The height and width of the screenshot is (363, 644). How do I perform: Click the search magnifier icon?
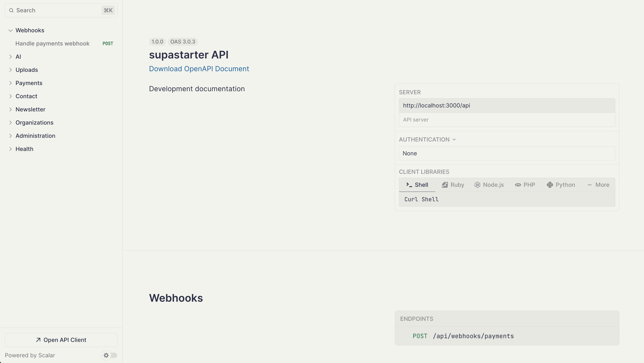click(11, 10)
